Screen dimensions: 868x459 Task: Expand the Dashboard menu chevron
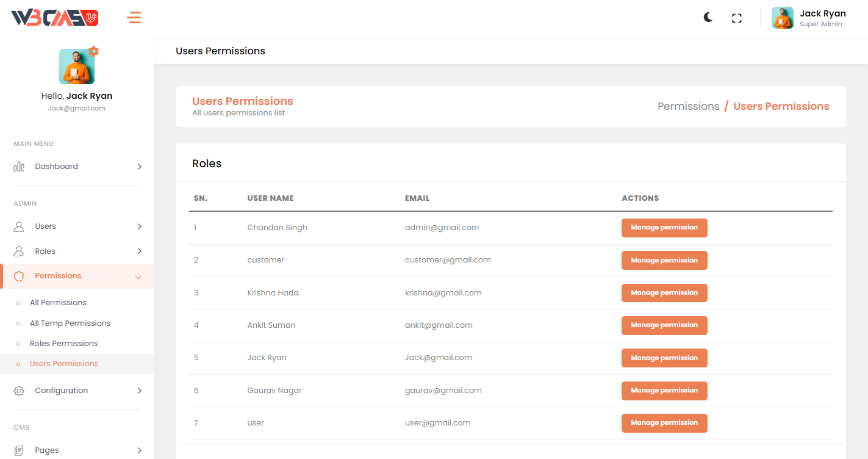(139, 167)
